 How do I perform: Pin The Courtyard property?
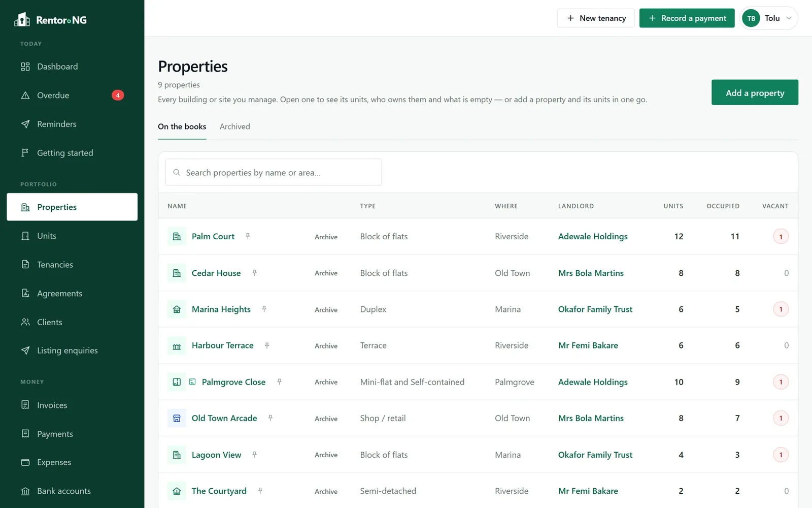pyautogui.click(x=260, y=491)
